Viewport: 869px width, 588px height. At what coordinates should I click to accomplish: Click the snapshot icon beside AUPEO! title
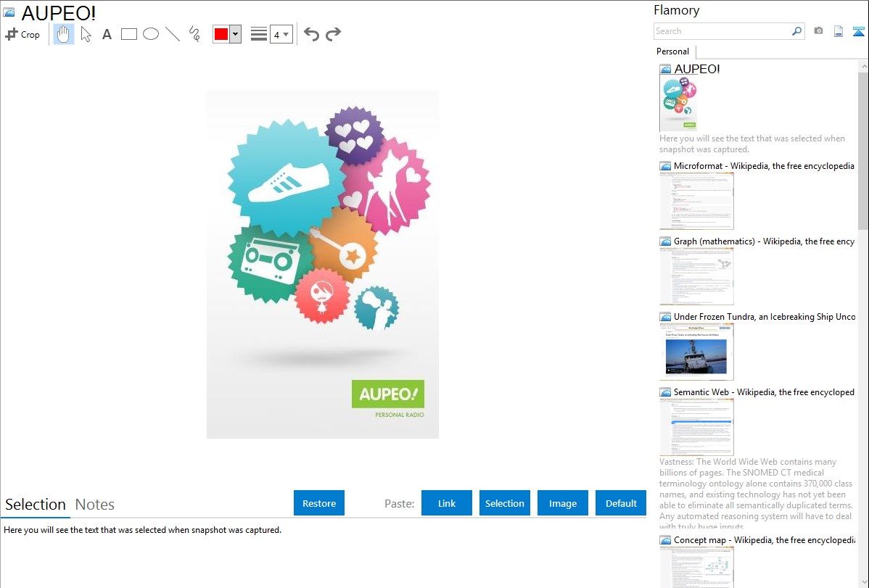(9, 12)
